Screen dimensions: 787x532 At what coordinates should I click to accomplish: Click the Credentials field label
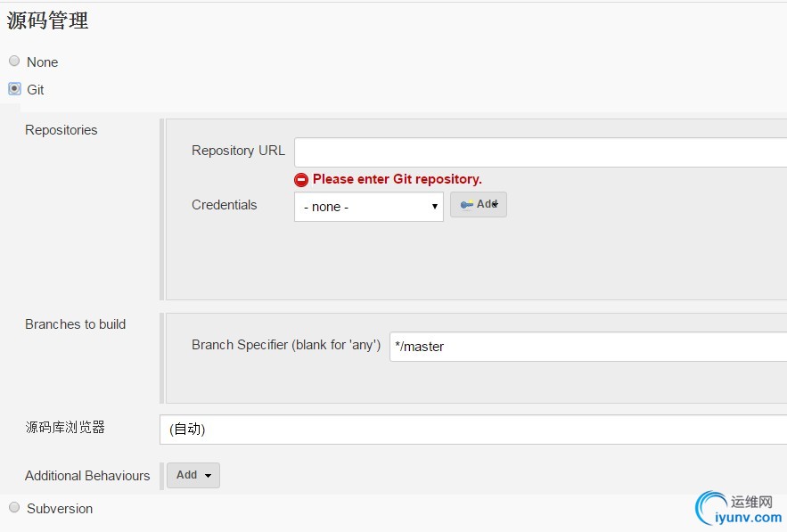[x=225, y=205]
